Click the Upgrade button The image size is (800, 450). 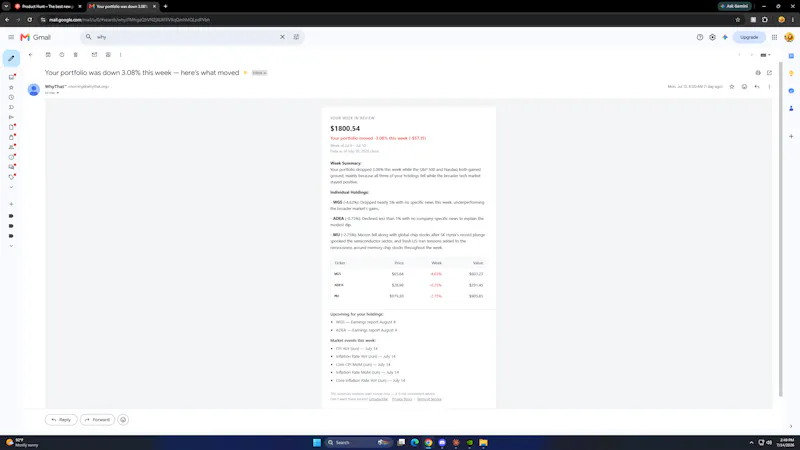pyautogui.click(x=749, y=37)
